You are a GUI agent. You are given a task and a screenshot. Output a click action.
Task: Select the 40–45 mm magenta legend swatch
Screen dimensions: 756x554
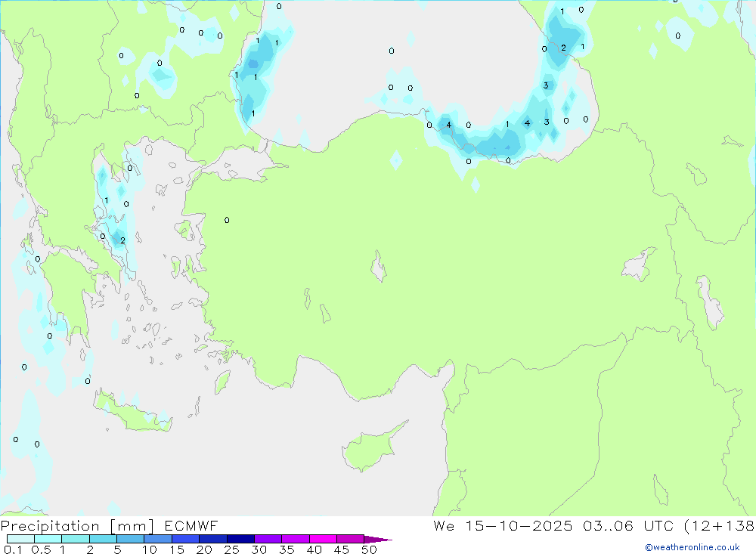click(323, 539)
